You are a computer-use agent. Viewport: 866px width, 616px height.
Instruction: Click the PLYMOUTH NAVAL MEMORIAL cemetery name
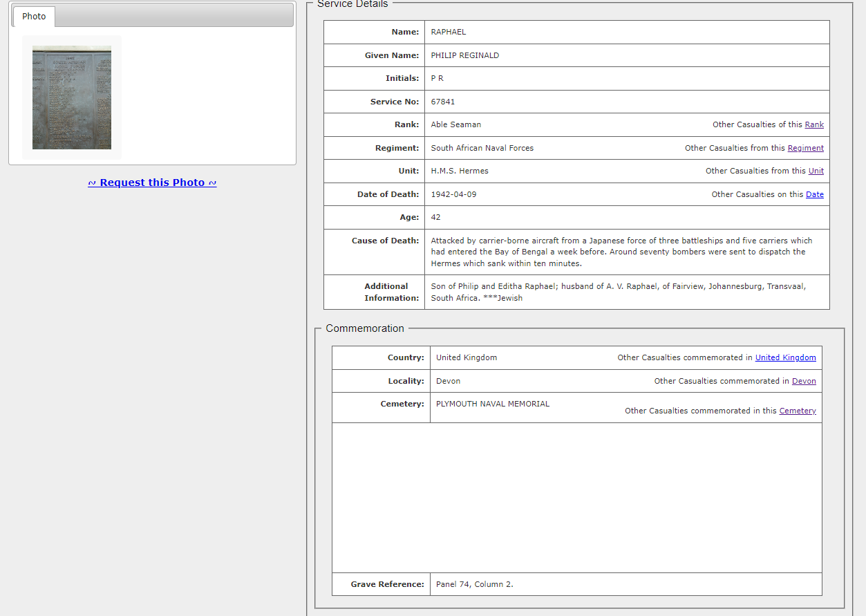tap(493, 404)
